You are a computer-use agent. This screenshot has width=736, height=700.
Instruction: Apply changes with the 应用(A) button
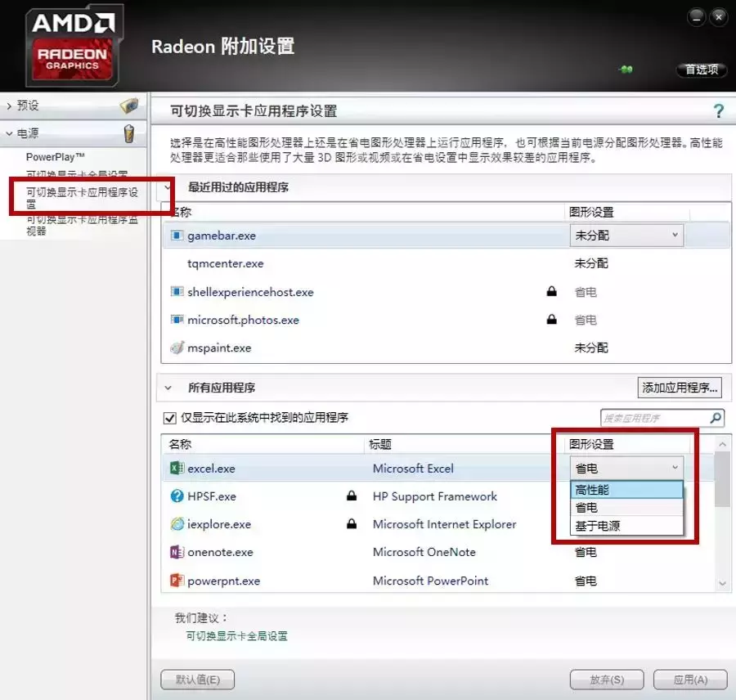[x=689, y=680]
